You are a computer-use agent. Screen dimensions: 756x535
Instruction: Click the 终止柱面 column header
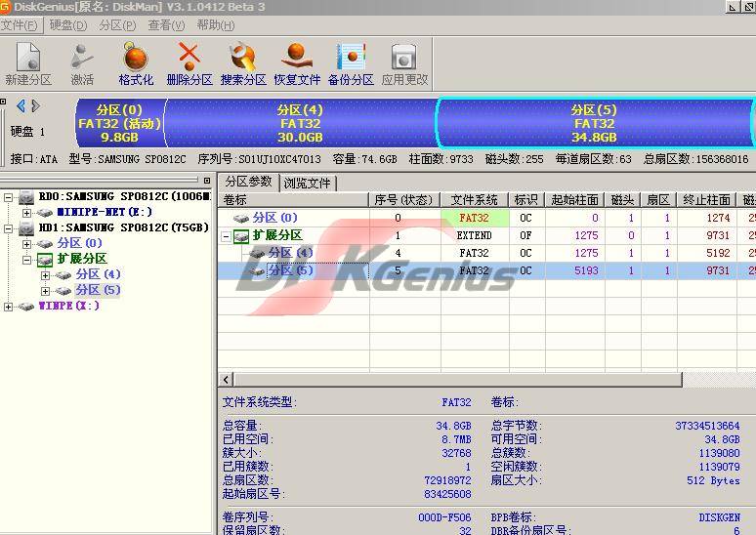click(706, 200)
